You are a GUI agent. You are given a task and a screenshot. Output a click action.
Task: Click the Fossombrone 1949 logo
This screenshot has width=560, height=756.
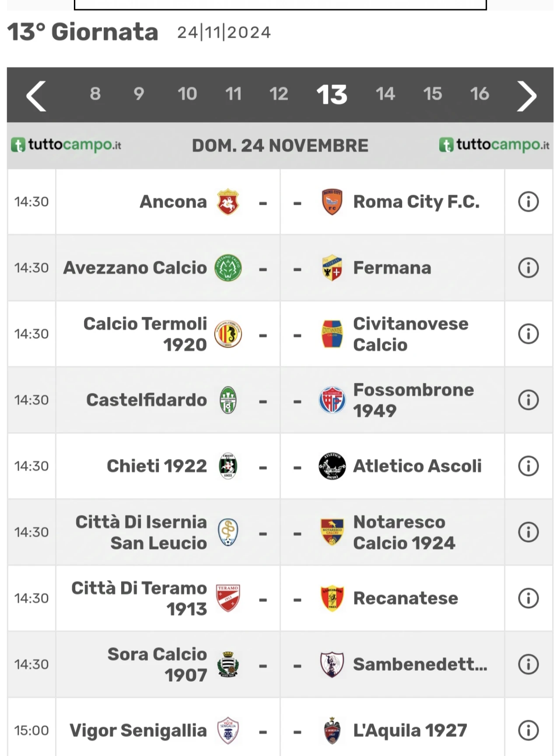(332, 400)
